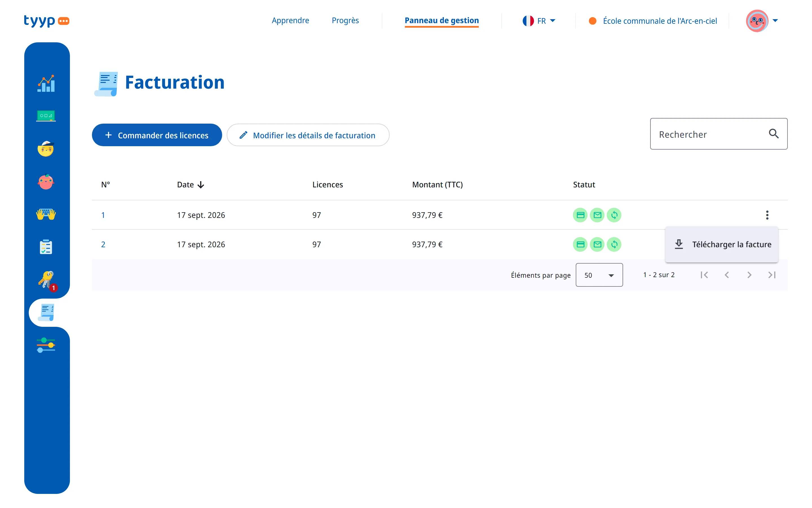This screenshot has height=508, width=812.
Task: Open the items per page selector showing 50
Action: pyautogui.click(x=599, y=275)
